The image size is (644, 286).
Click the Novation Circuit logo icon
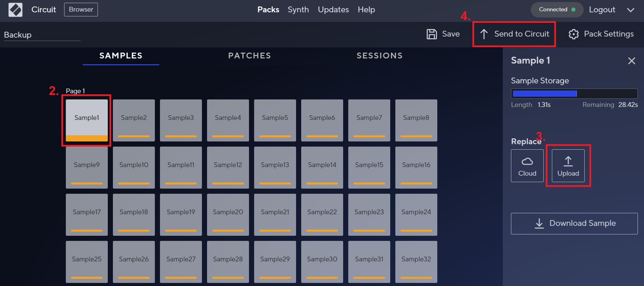point(15,10)
